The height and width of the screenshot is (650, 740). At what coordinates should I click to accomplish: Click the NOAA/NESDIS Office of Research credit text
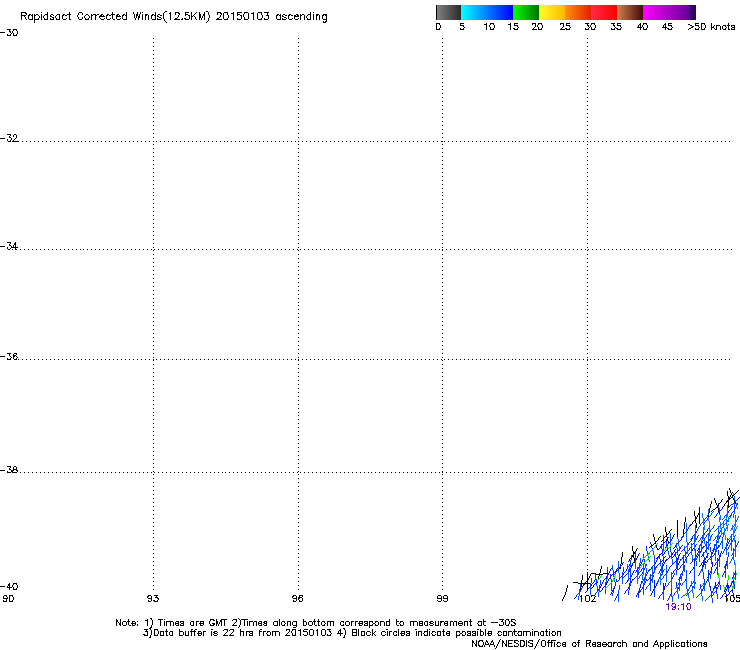(589, 644)
